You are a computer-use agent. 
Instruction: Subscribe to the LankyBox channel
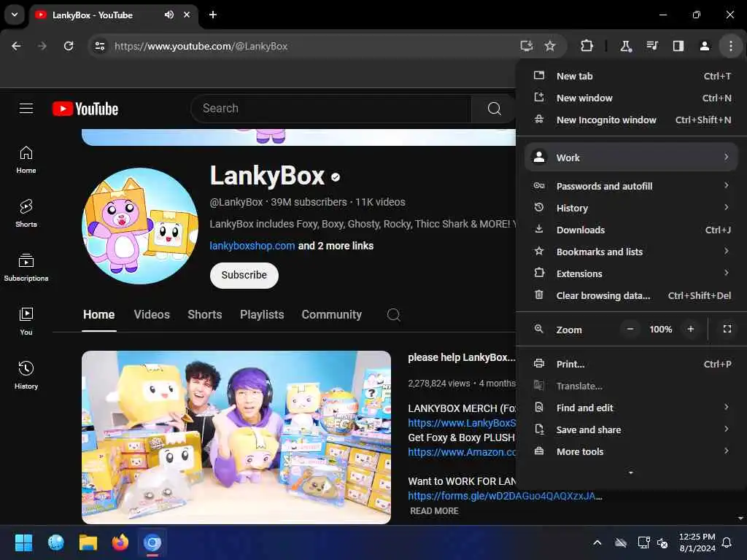point(244,275)
